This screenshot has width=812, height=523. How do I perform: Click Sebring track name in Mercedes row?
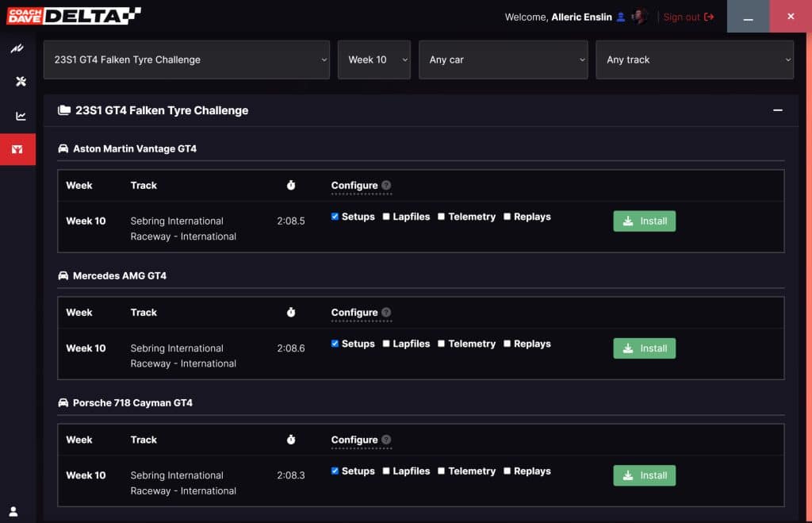pyautogui.click(x=183, y=356)
